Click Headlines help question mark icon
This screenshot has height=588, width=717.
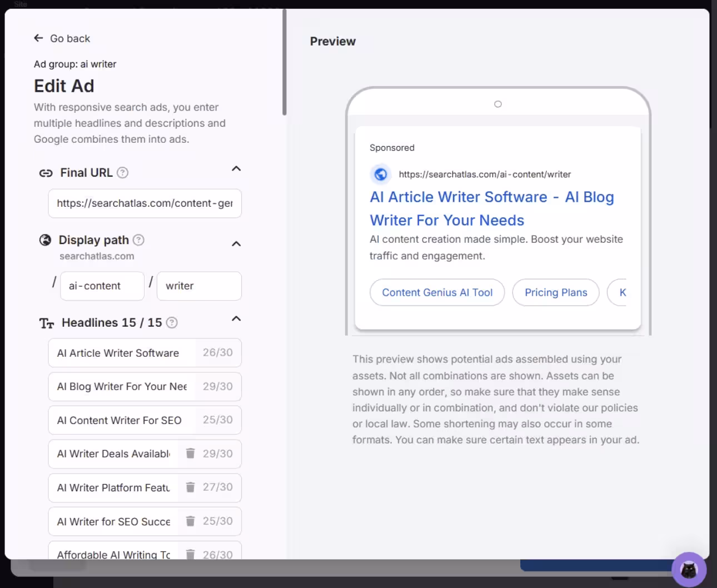click(172, 323)
